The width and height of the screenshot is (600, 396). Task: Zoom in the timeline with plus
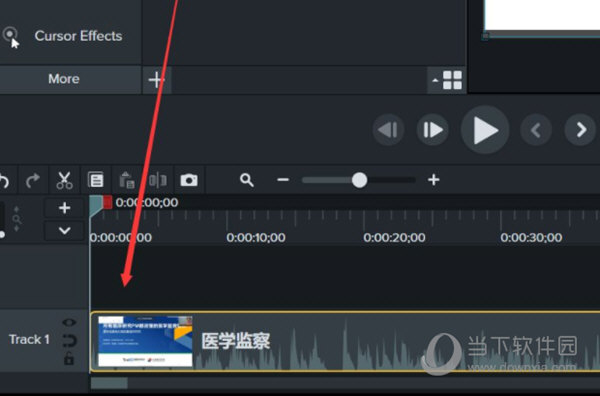pyautogui.click(x=434, y=179)
